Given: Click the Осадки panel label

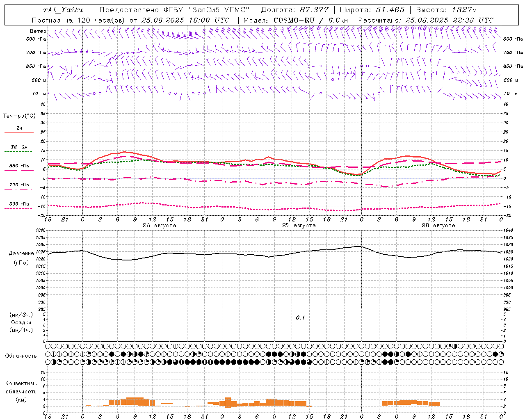Looking at the screenshot, I should coord(22,322).
